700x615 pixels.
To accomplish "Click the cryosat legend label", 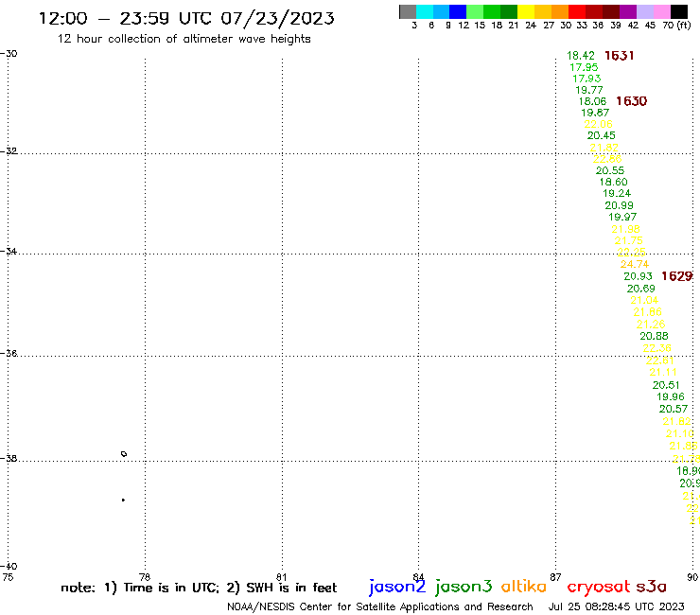I will click(599, 587).
